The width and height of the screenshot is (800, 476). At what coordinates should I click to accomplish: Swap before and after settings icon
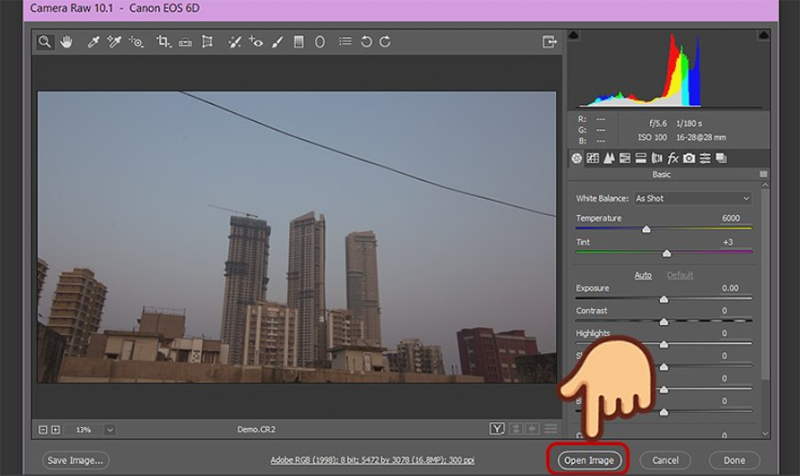(516, 429)
